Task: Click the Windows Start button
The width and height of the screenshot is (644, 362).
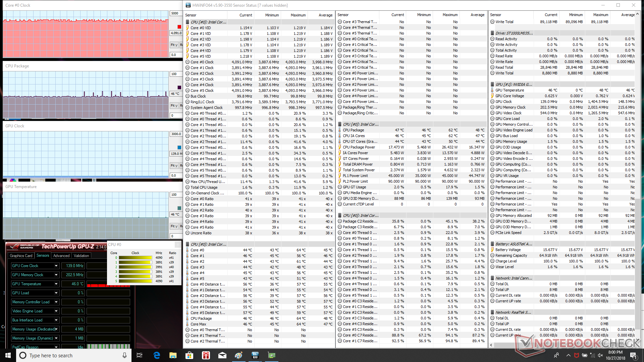Action: pyautogui.click(x=8, y=355)
